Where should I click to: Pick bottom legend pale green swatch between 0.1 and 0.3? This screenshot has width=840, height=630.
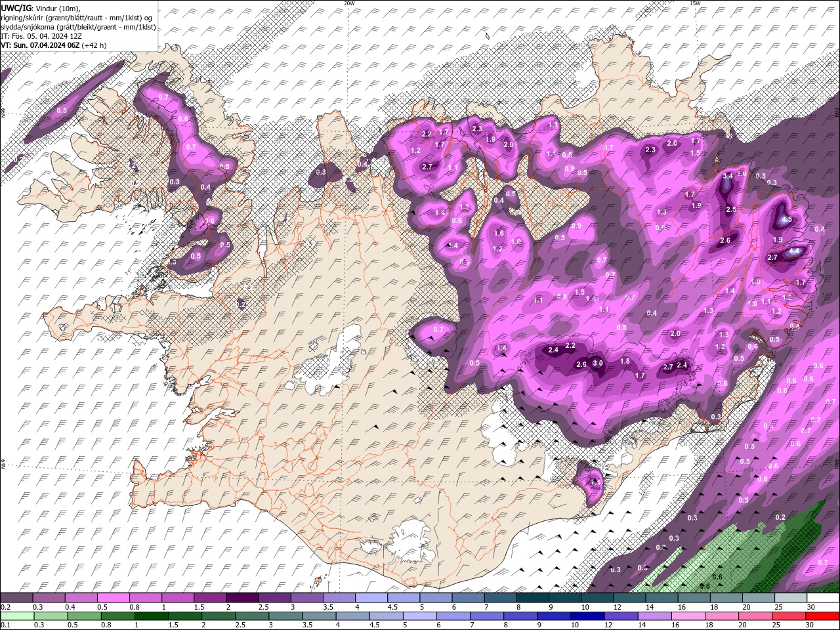(16, 616)
